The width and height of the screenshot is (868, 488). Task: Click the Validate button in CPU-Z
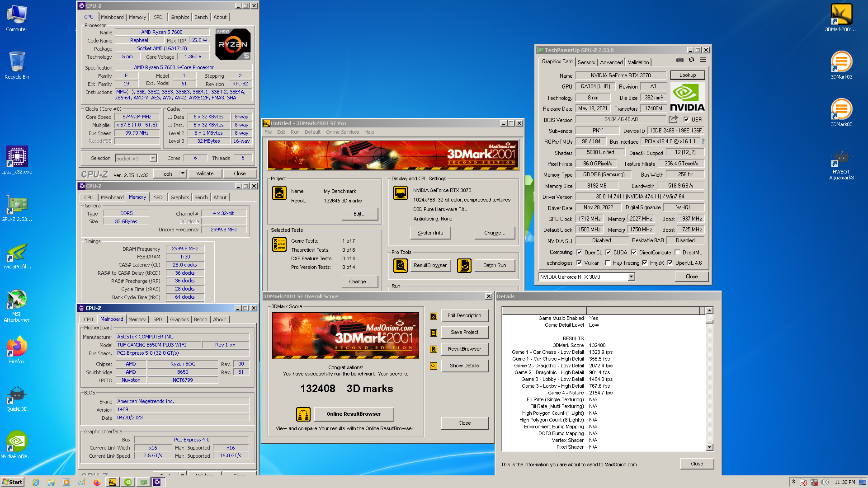click(x=205, y=174)
